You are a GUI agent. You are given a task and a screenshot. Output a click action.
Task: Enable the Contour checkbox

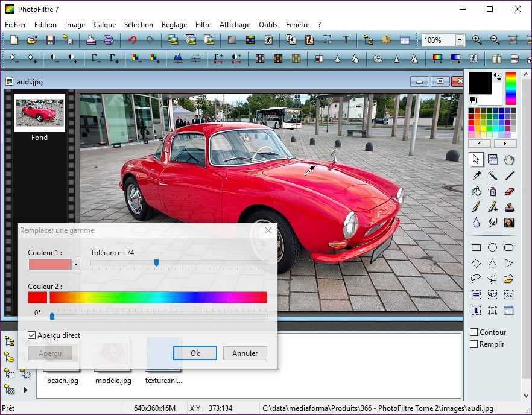pyautogui.click(x=474, y=332)
